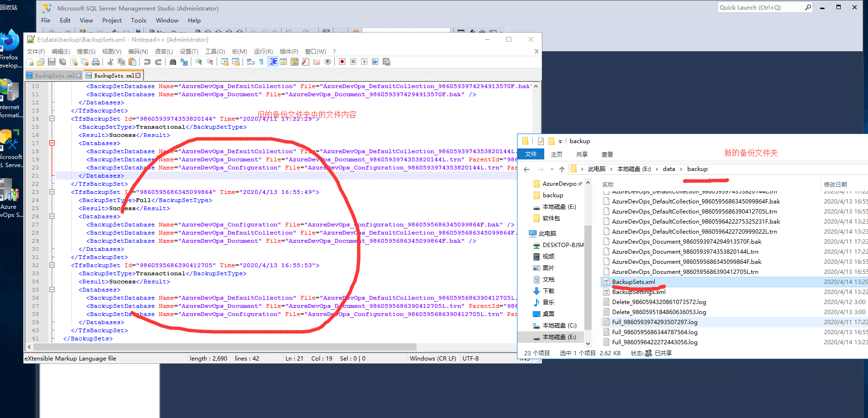Image resolution: width=868 pixels, height=418 pixels.
Task: Collapse the fold marker at line 14
Action: 52,119
